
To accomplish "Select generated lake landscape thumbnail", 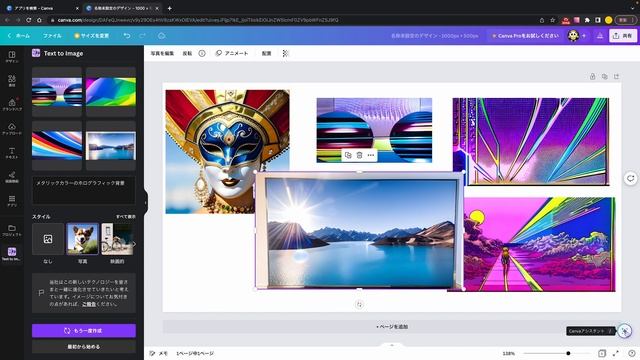I will point(111,145).
